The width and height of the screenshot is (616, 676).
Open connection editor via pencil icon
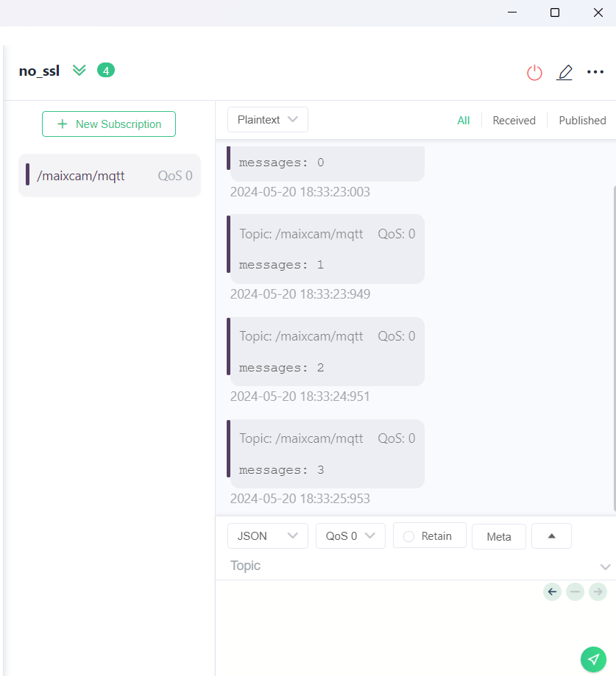point(564,72)
